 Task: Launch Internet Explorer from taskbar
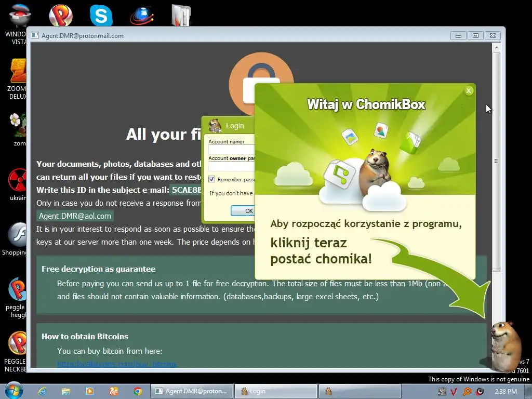pos(42,391)
